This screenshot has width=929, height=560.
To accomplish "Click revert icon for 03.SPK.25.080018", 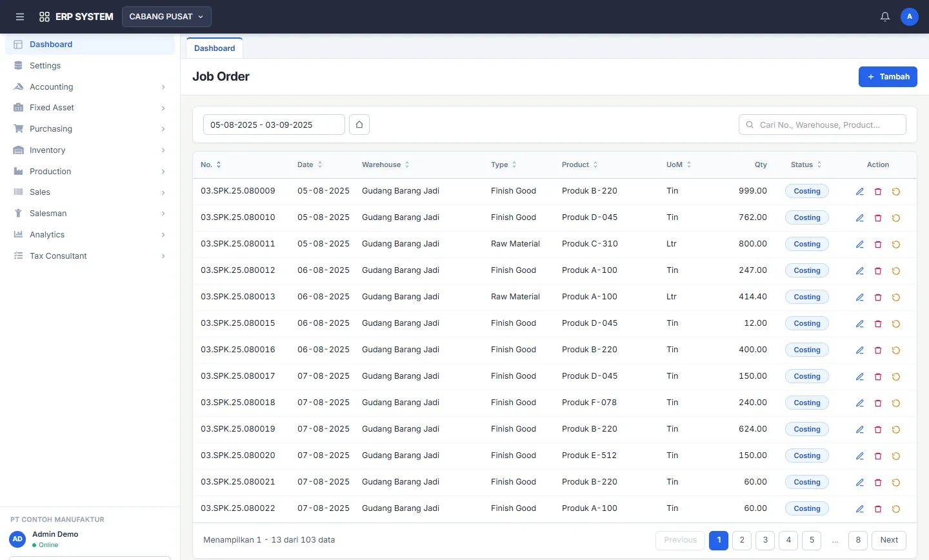I will pyautogui.click(x=896, y=403).
